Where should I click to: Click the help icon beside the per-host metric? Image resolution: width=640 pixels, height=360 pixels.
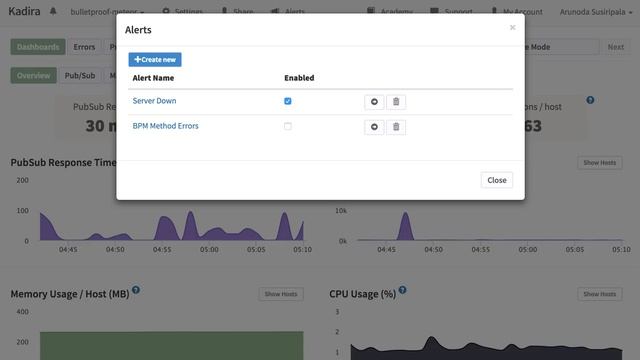(590, 100)
